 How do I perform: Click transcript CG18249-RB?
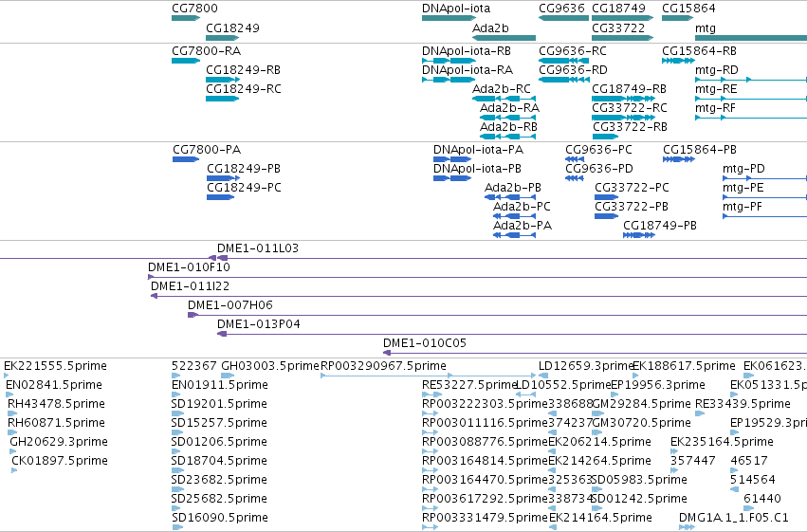point(223,80)
